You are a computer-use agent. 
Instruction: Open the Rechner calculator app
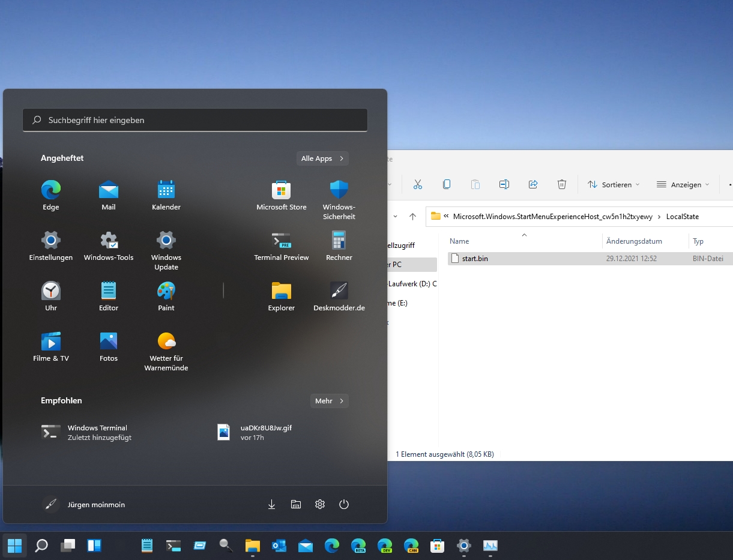click(x=339, y=246)
